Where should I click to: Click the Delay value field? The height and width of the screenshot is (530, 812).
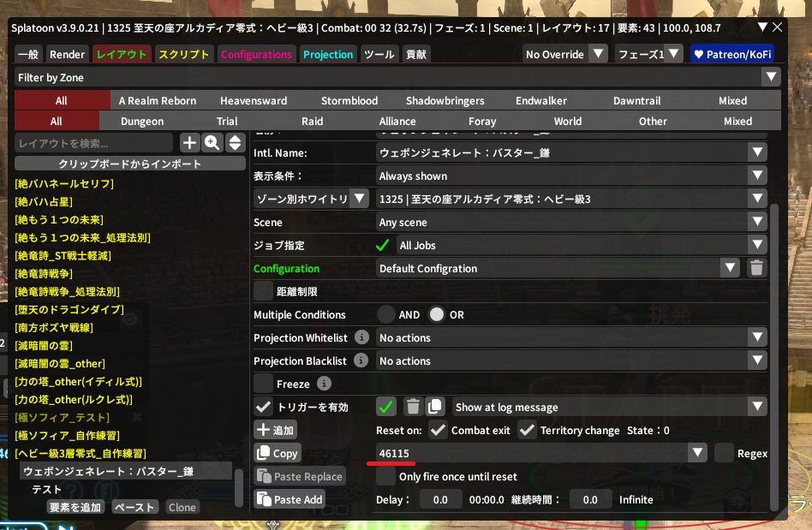[440, 499]
